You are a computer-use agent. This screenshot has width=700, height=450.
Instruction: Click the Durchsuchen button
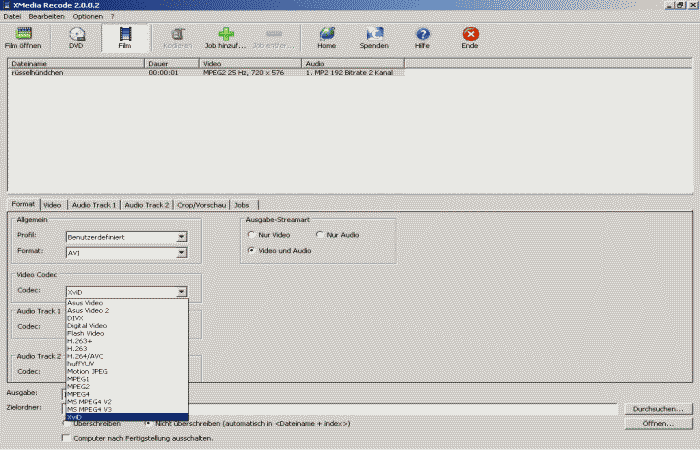pos(657,409)
